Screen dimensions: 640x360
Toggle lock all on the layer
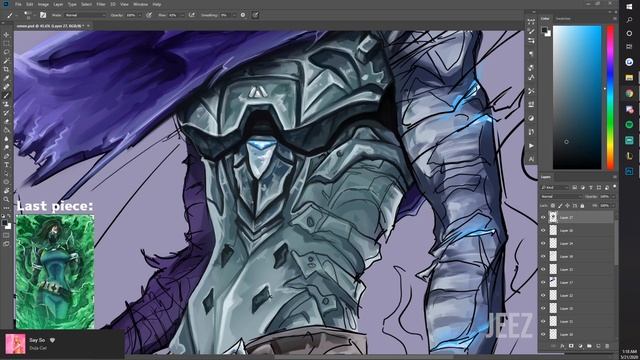tap(582, 206)
